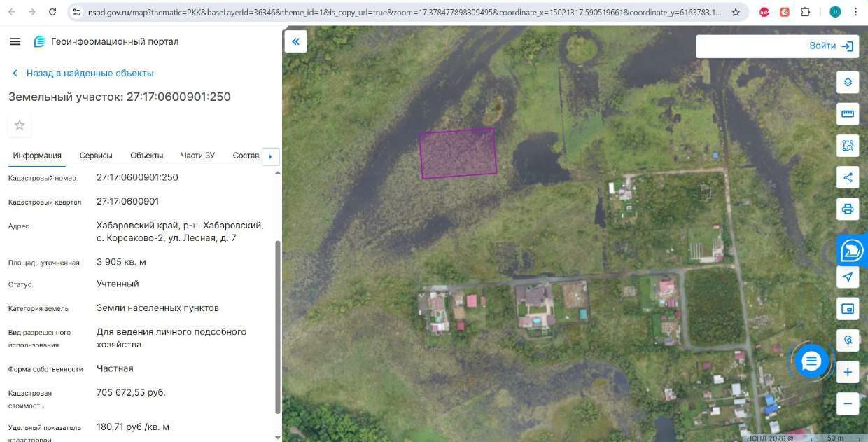868x442 pixels.
Task: Select the ruler measurement tool
Action: [x=848, y=113]
